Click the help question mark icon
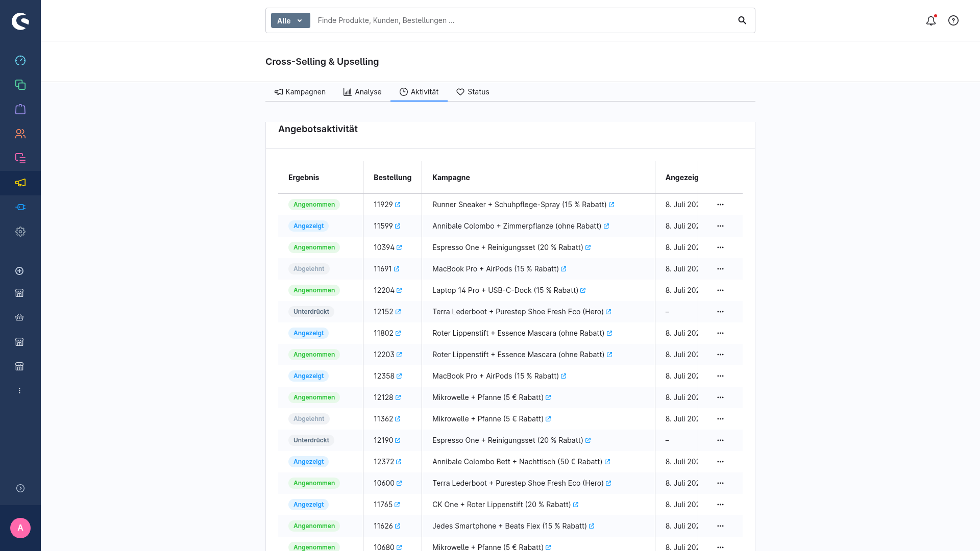The image size is (980, 551). click(x=953, y=20)
